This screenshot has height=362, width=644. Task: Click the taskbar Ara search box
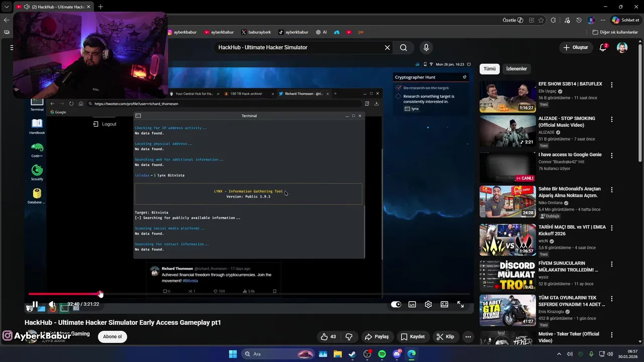(x=278, y=354)
